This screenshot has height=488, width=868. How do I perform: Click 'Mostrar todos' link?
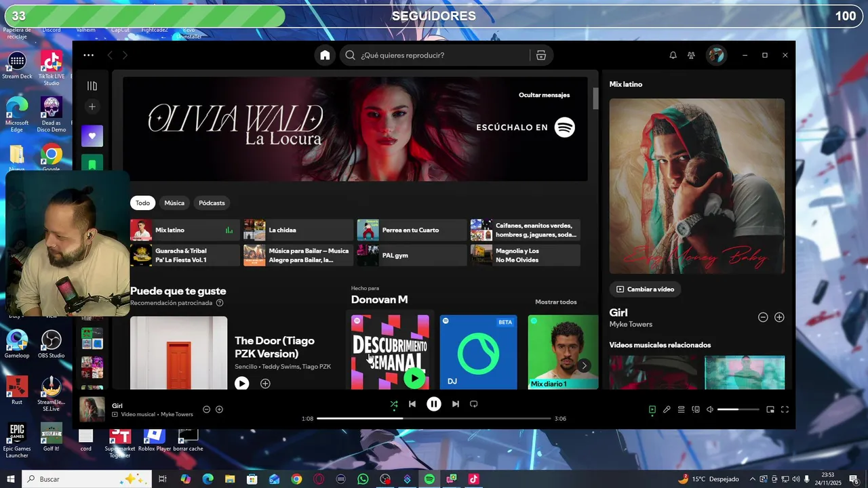556,302
